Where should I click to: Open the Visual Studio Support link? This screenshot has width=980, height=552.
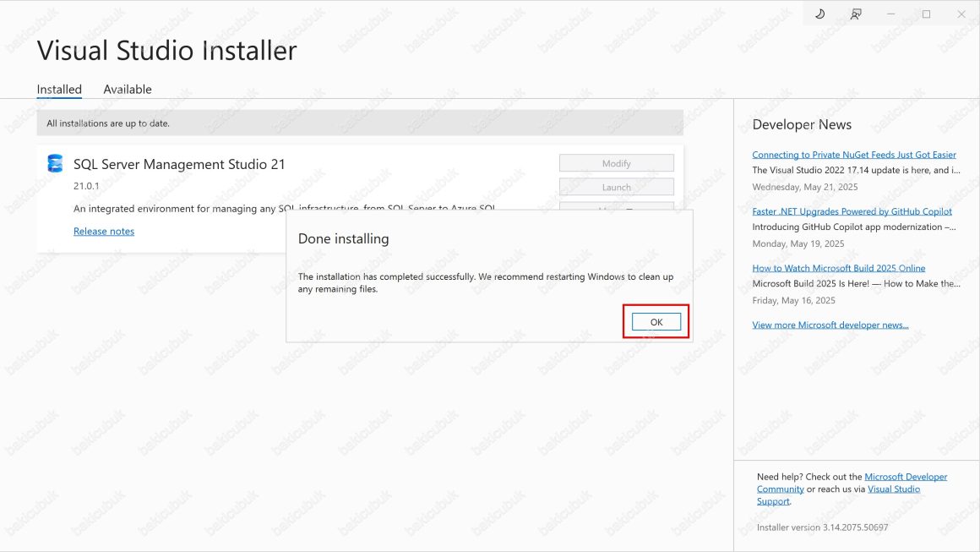(x=894, y=489)
